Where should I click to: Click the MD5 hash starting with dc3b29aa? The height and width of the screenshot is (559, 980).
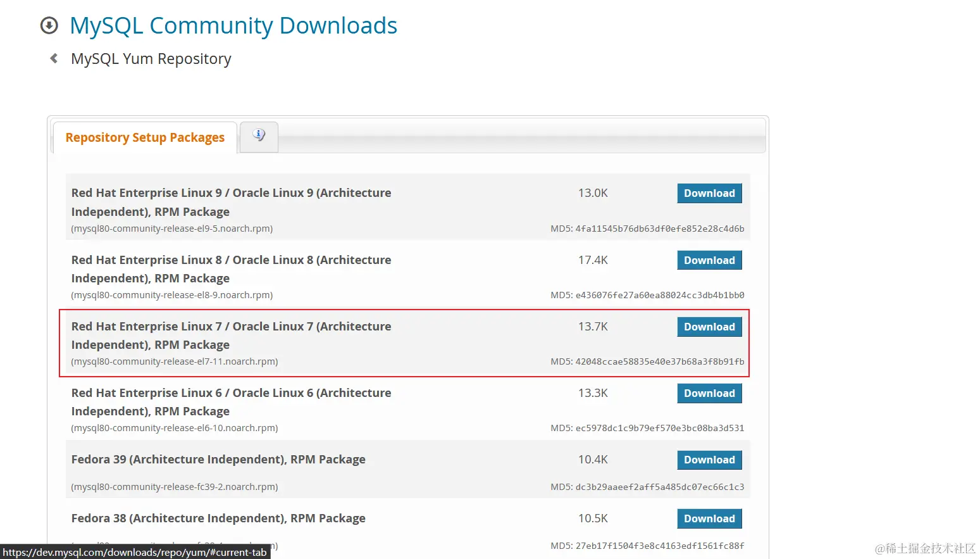click(x=660, y=487)
